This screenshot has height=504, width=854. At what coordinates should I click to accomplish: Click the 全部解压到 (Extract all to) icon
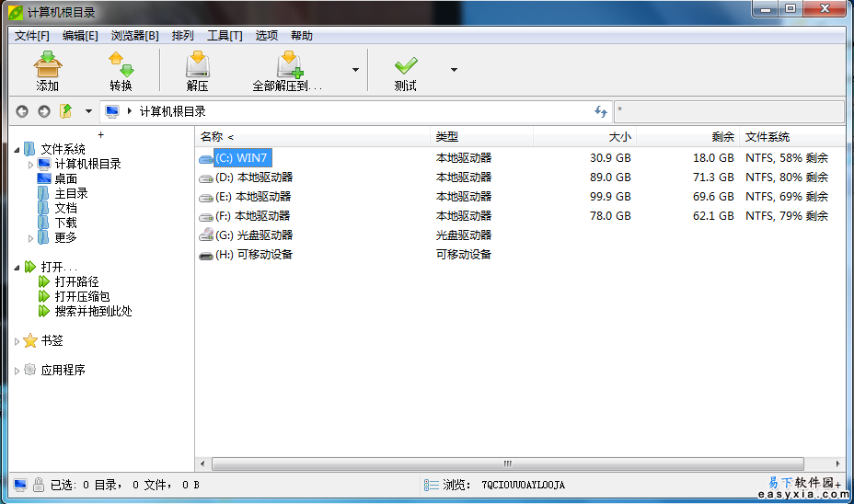coord(289,64)
